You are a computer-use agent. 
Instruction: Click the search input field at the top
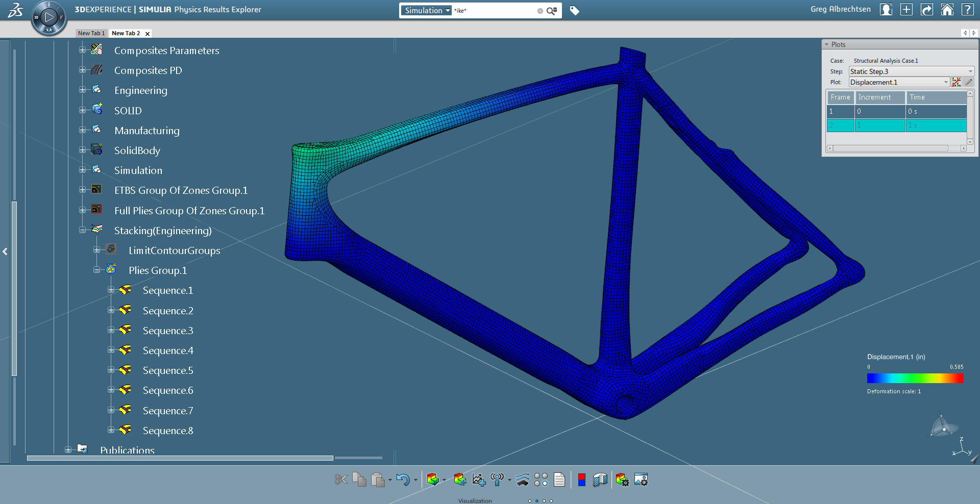point(494,11)
